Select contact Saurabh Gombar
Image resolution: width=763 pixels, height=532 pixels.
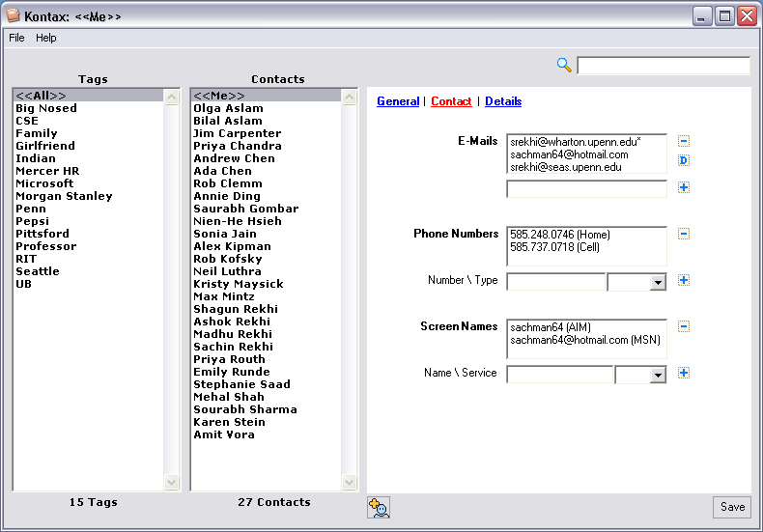pyautogui.click(x=267, y=209)
